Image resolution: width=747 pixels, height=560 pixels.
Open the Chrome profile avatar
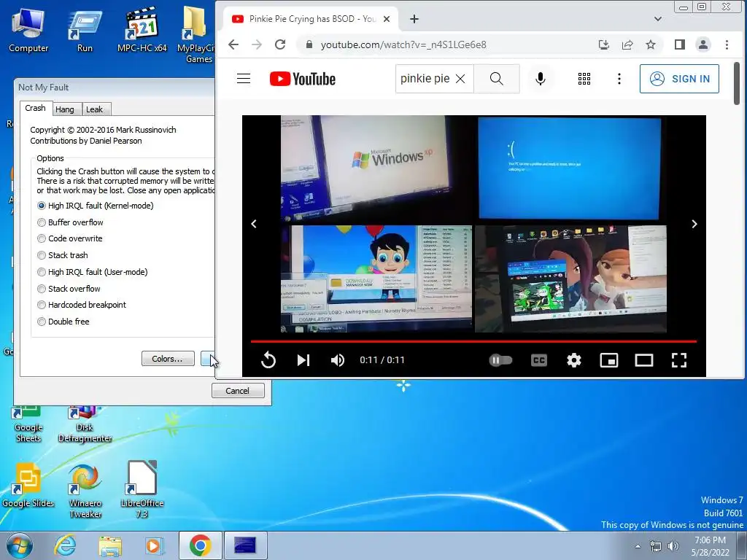tap(703, 44)
